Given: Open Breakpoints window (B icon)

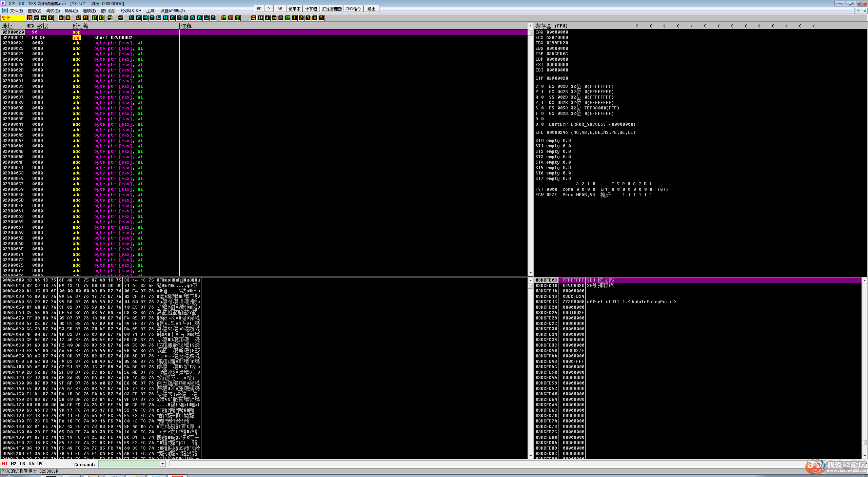Looking at the screenshot, I should 193,18.
